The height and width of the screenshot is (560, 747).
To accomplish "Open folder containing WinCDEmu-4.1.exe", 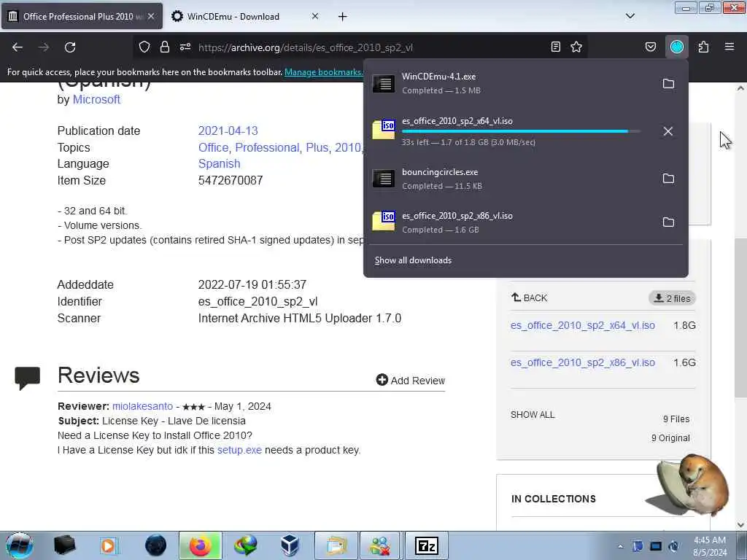I will tap(668, 84).
